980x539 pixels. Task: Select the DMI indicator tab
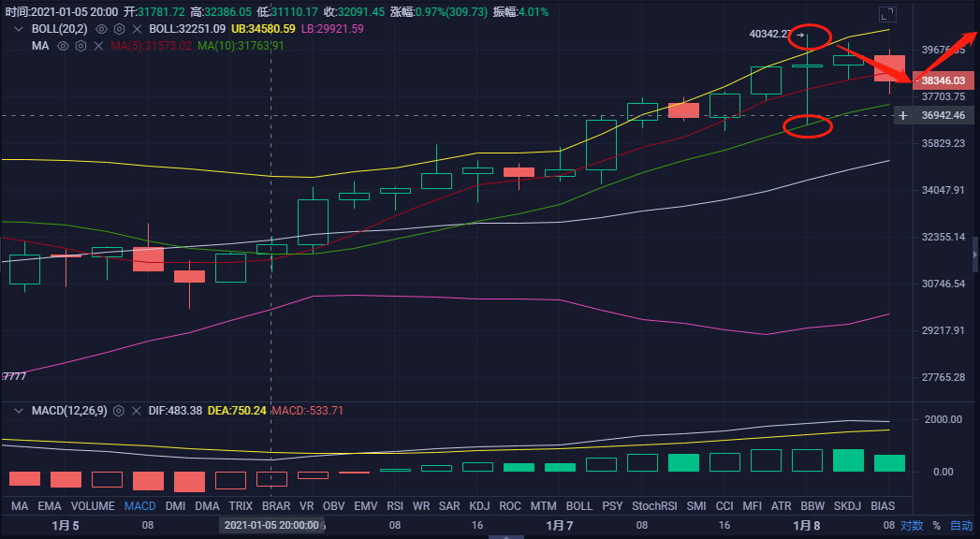[x=175, y=506]
